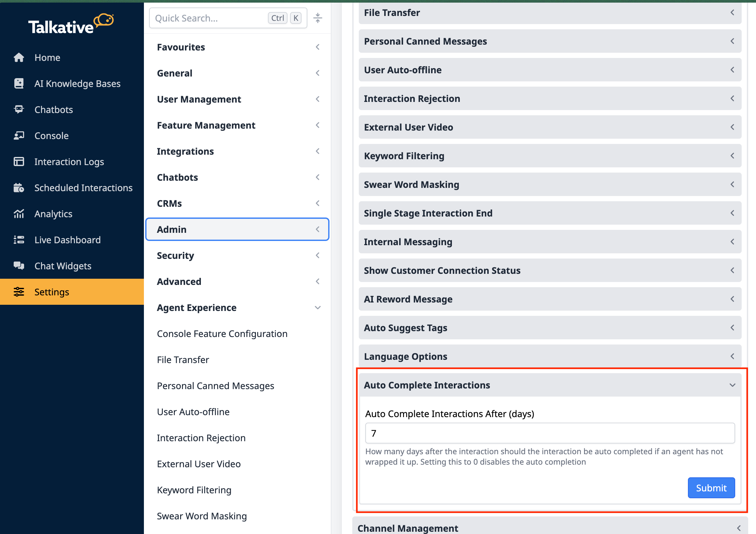Expand the Language Options panel

click(550, 356)
